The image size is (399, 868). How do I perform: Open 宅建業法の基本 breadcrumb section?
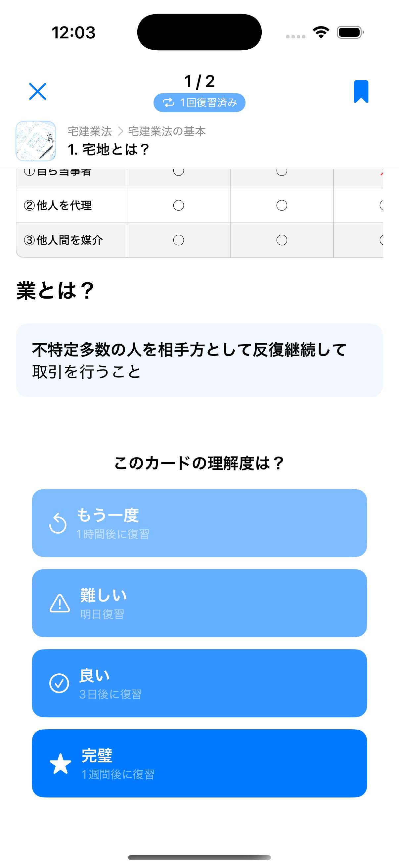(167, 131)
